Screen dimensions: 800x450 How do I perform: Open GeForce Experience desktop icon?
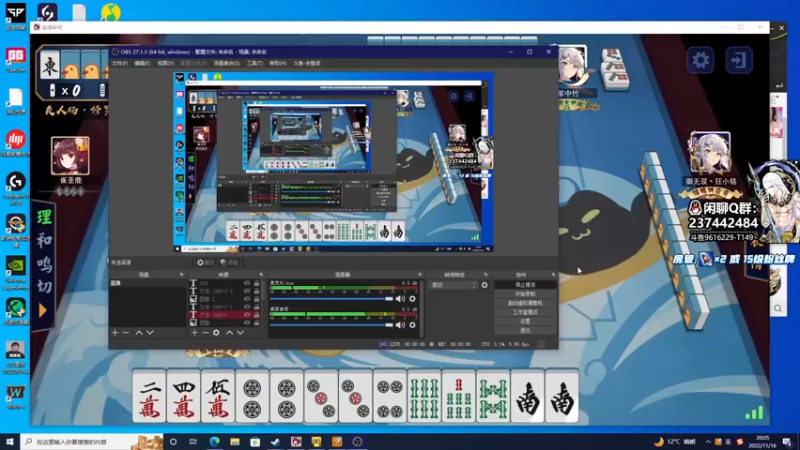(16, 270)
